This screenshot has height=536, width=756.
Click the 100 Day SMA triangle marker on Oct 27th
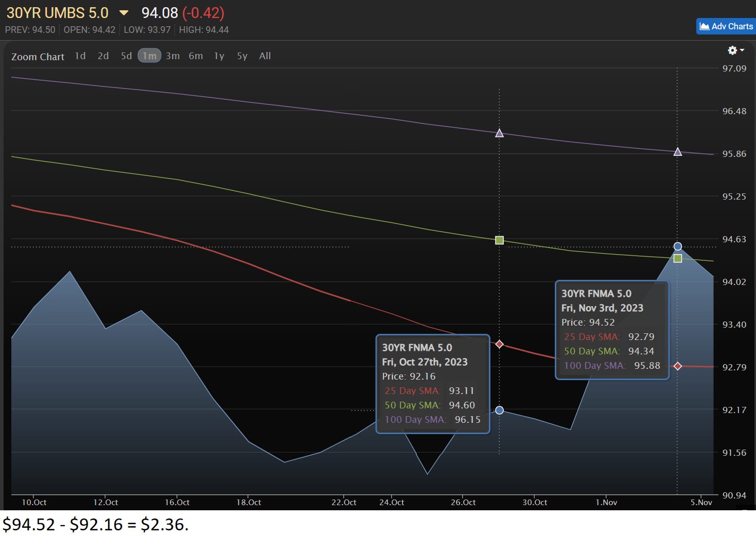(x=499, y=133)
